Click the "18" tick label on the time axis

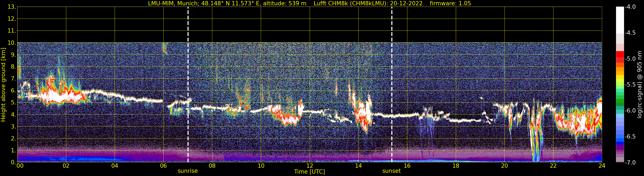pyautogui.click(x=456, y=166)
